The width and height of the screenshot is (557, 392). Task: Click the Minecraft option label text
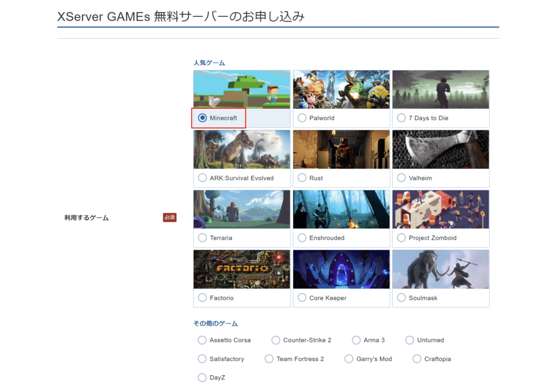pos(224,118)
